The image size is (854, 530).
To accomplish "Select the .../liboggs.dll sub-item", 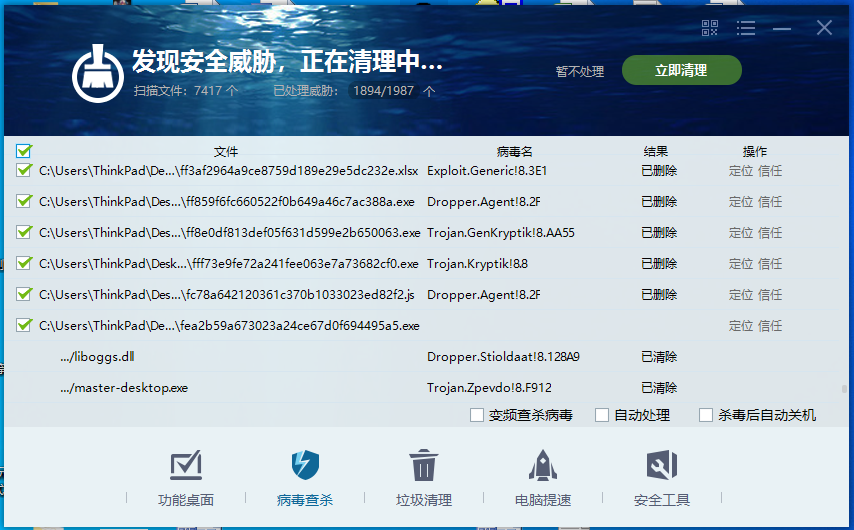I will click(97, 357).
